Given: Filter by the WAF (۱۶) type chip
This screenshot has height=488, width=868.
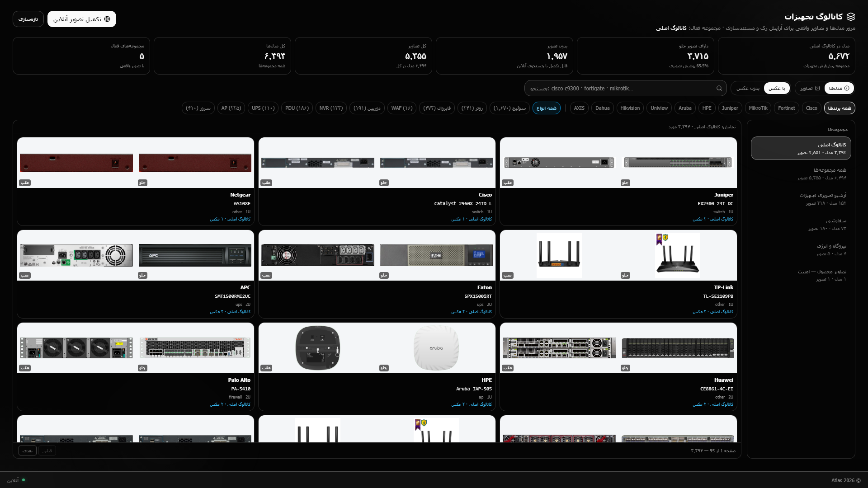Looking at the screenshot, I should tap(402, 108).
